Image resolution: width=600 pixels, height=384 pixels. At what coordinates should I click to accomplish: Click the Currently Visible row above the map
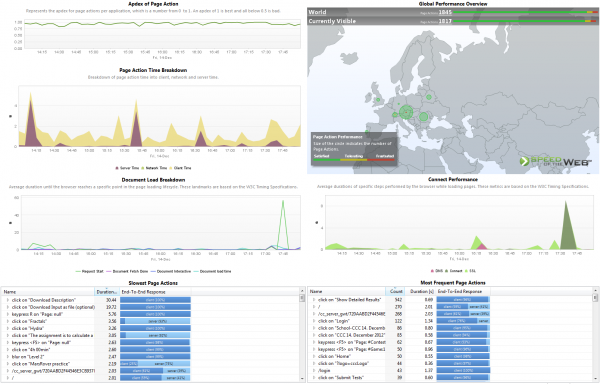coord(453,21)
